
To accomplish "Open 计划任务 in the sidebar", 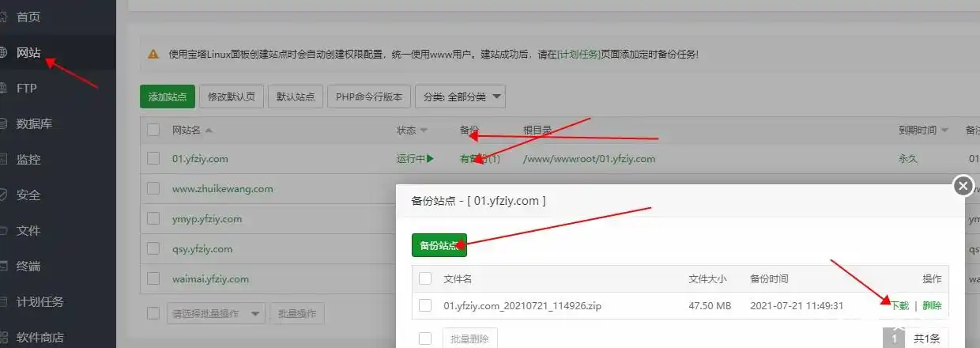I will coord(40,301).
